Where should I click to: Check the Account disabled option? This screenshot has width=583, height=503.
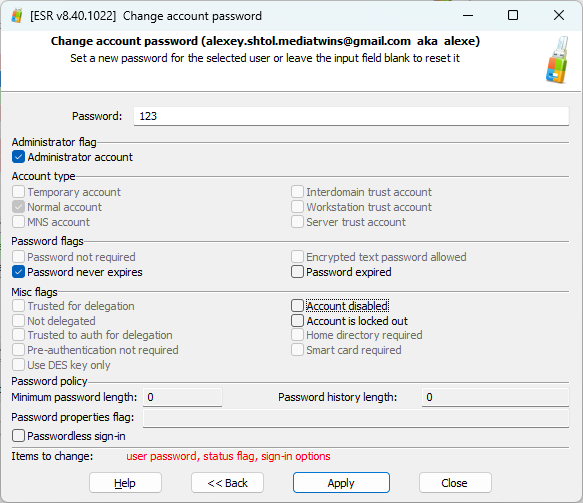tap(297, 306)
